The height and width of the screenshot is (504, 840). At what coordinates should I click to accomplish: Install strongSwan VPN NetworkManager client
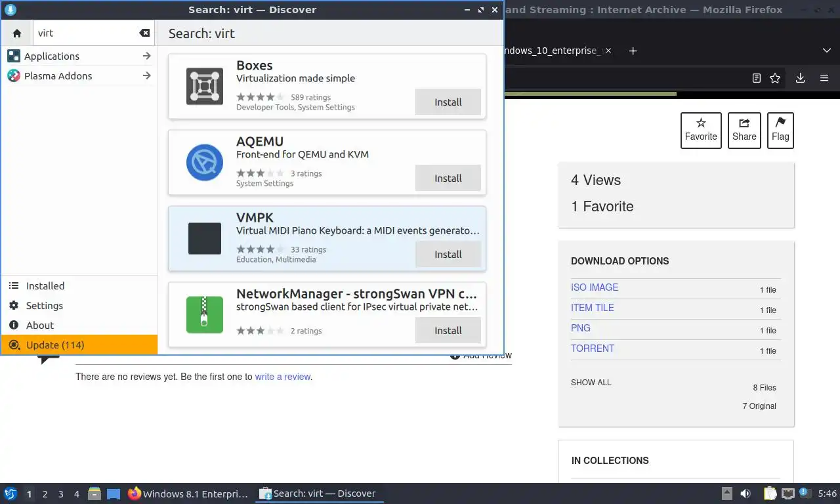(x=448, y=331)
